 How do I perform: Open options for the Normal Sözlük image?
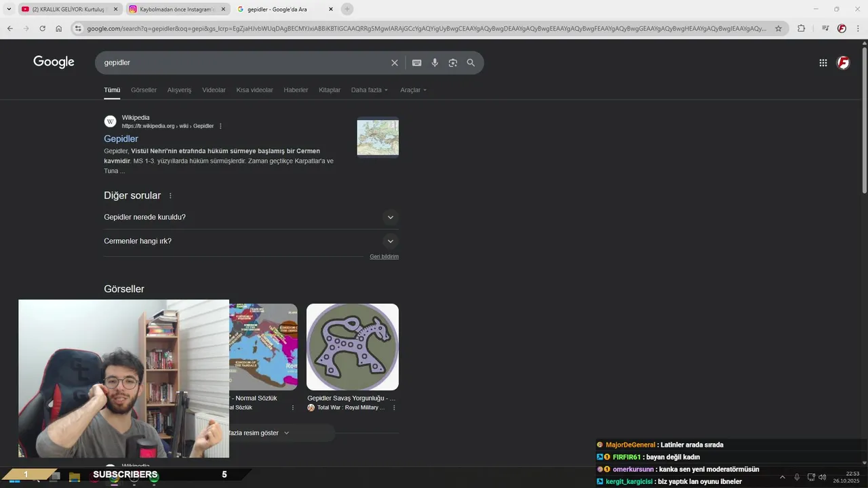click(x=293, y=408)
